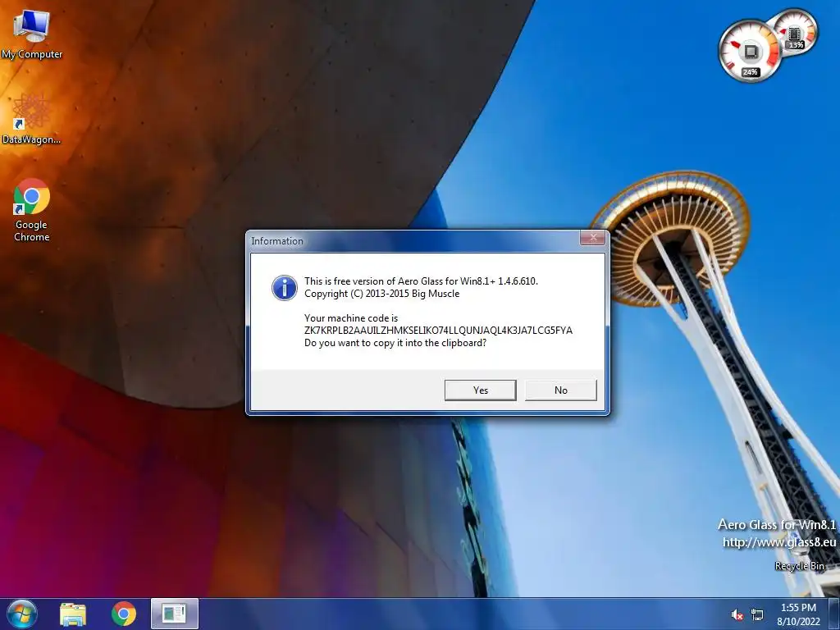Viewport: 840px width, 630px height.
Task: Open the My Computer desktop icon
Action: [32, 34]
